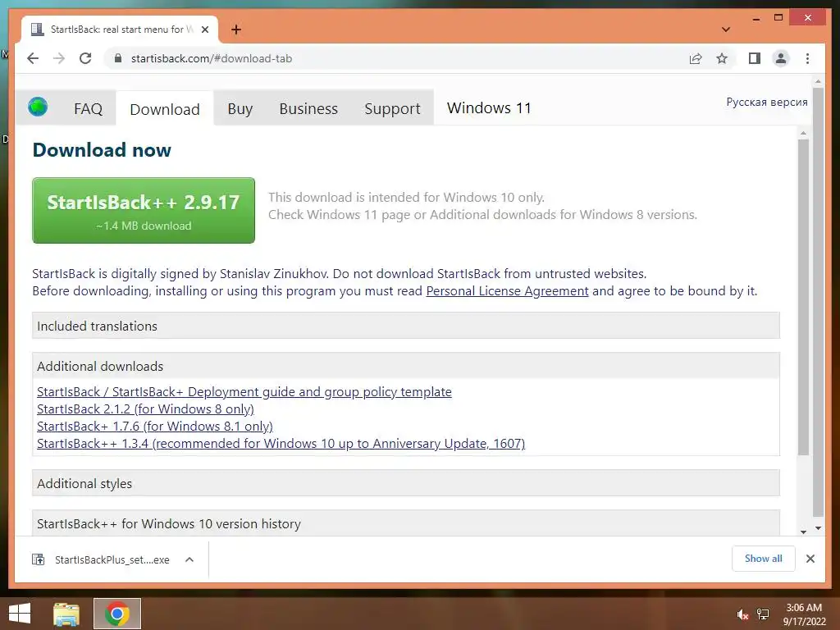Open the Windows Start menu
Viewport: 840px width, 630px height.
(20, 614)
